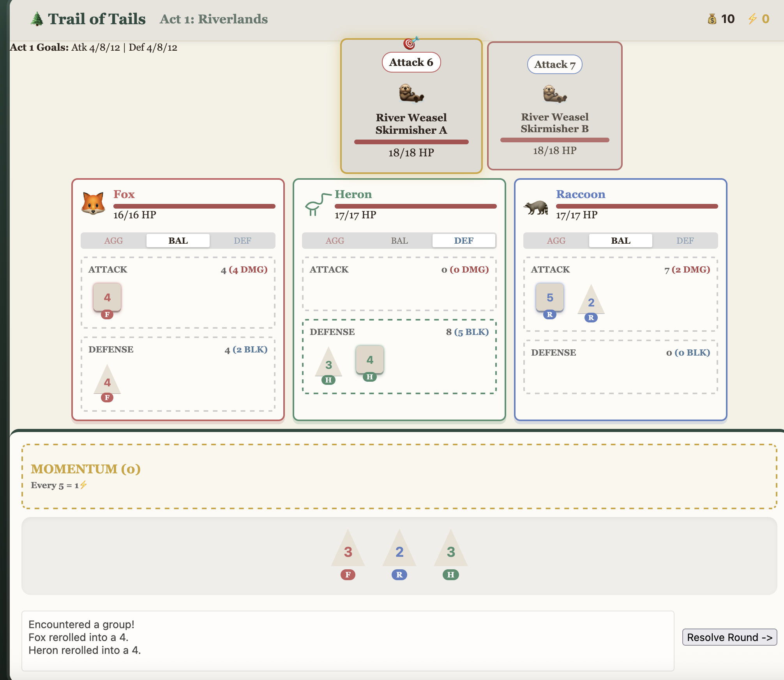Viewport: 784px width, 680px height.
Task: Set Raccoon stance to DEF
Action: click(685, 241)
